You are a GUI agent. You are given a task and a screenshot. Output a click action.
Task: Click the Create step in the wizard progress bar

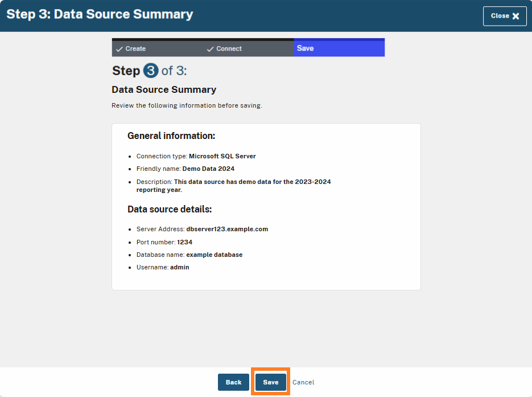pos(137,48)
